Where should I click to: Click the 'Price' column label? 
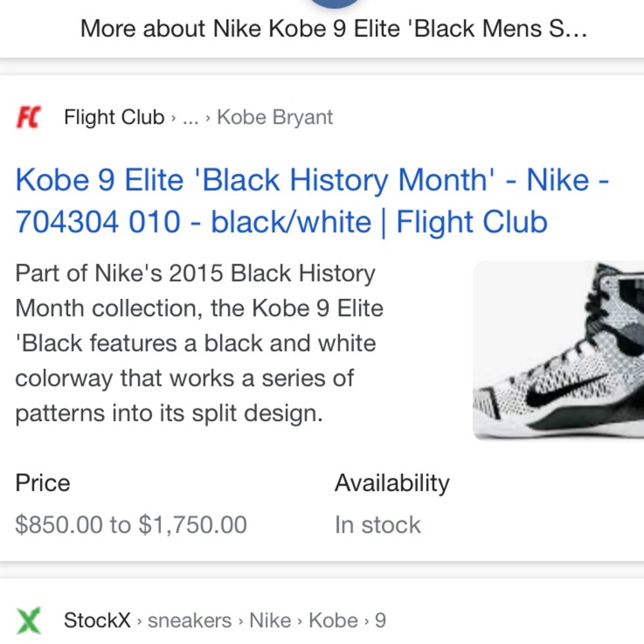(43, 483)
